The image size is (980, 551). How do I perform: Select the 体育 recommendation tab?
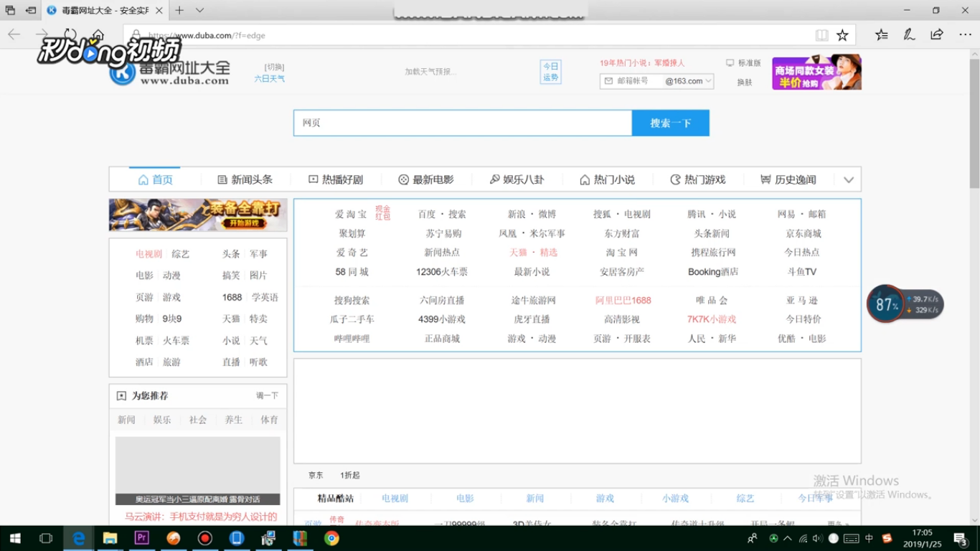269,420
